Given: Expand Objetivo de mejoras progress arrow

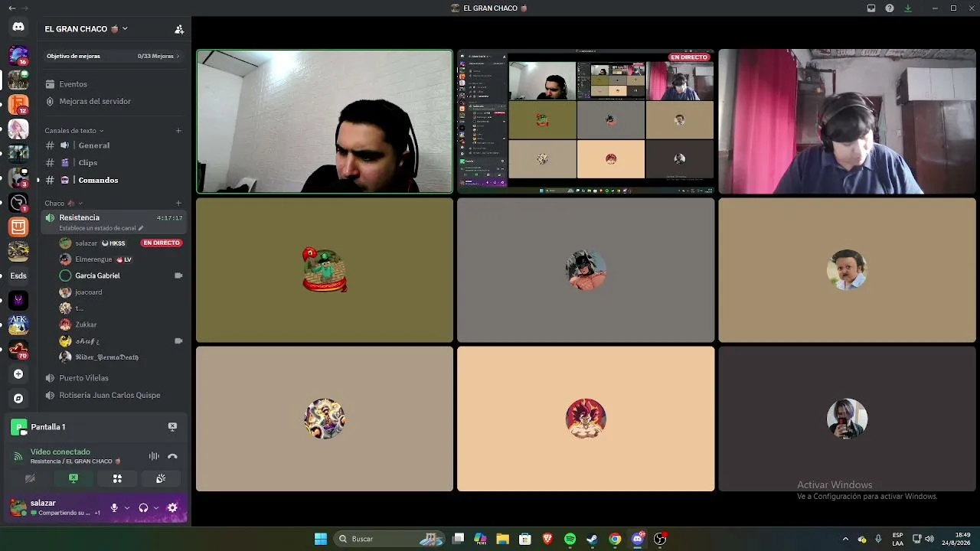Looking at the screenshot, I should click(178, 56).
